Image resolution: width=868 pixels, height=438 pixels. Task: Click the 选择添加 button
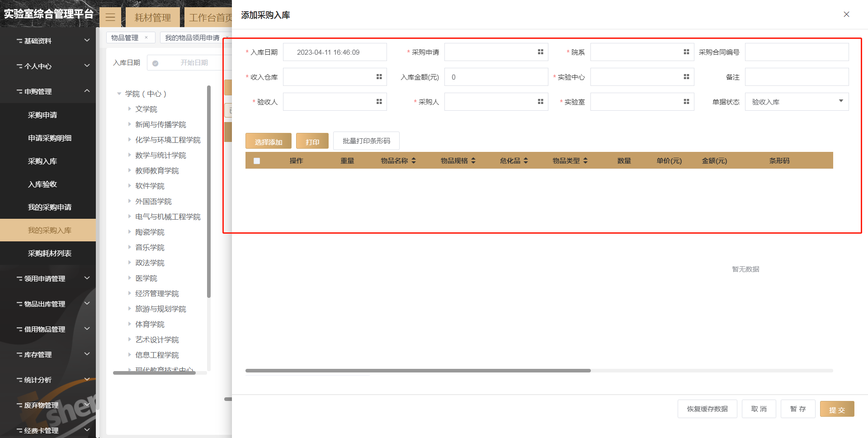coord(268,141)
